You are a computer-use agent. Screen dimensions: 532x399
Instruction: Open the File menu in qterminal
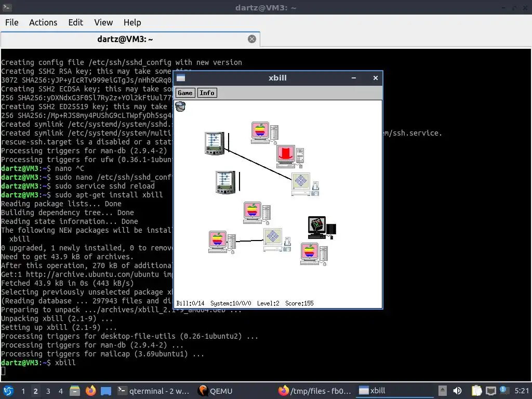12,22
